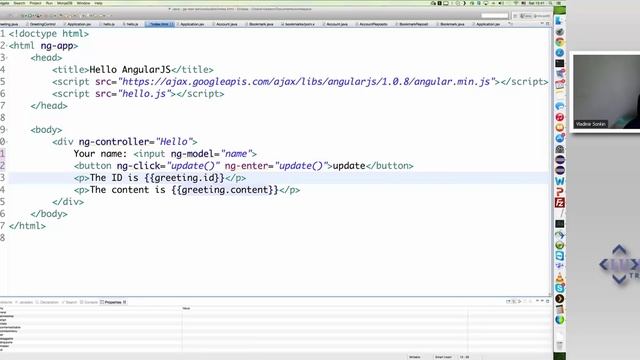Open the MongoDB menu
The height and width of the screenshot is (360, 640).
64,3
